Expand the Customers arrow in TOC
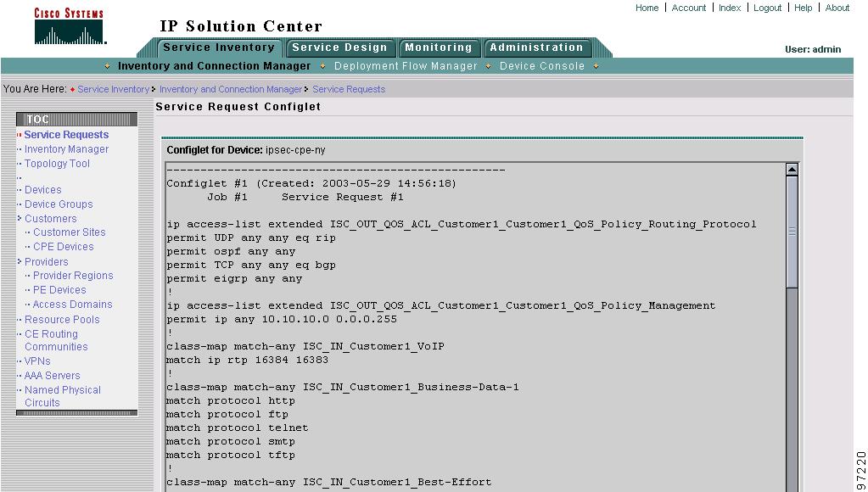Image resolution: width=868 pixels, height=492 pixels. click(20, 218)
